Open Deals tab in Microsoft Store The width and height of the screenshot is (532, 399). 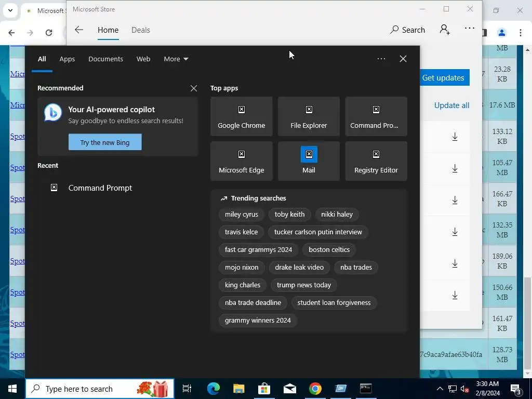141,30
